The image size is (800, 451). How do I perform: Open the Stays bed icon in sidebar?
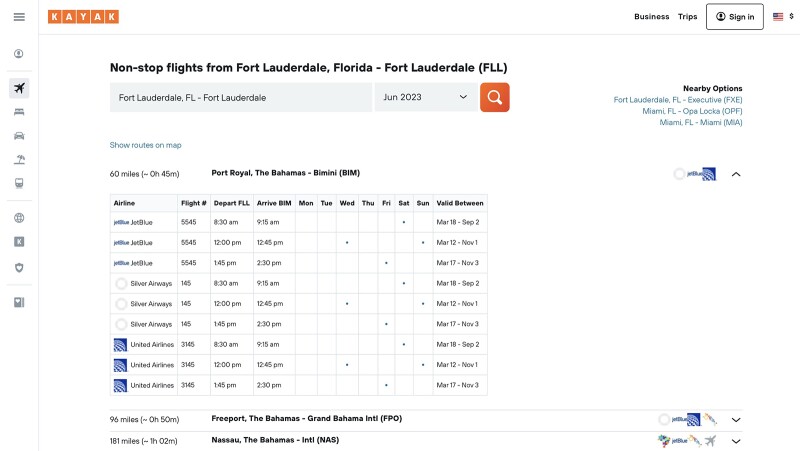(x=19, y=112)
